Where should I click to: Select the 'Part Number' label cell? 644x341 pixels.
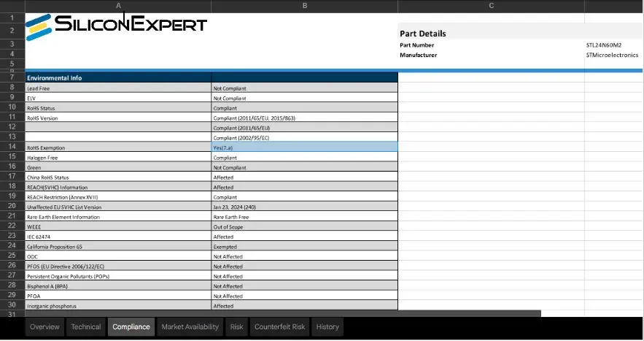(492, 45)
